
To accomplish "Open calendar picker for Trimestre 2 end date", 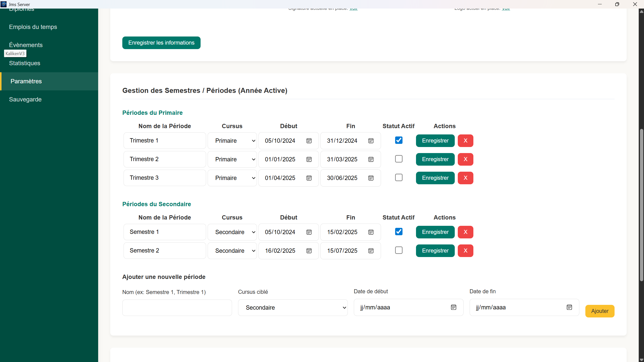I will tap(371, 159).
